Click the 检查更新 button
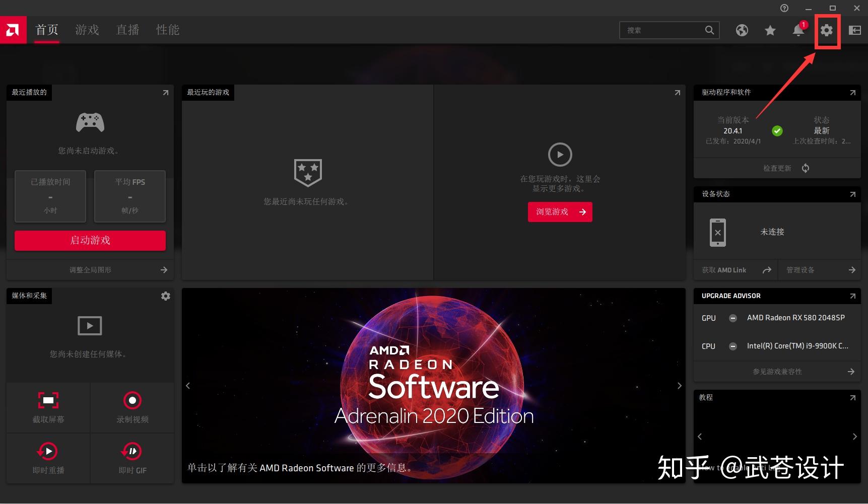 point(776,168)
